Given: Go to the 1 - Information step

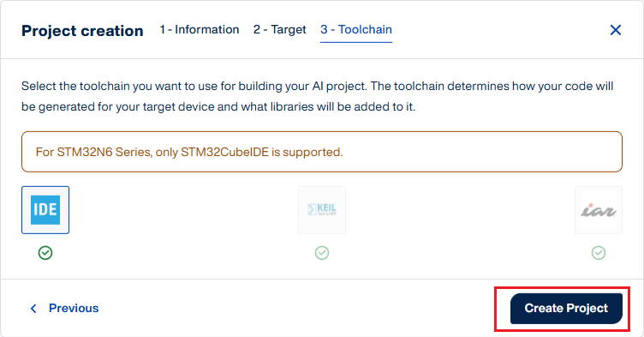Looking at the screenshot, I should click(200, 30).
